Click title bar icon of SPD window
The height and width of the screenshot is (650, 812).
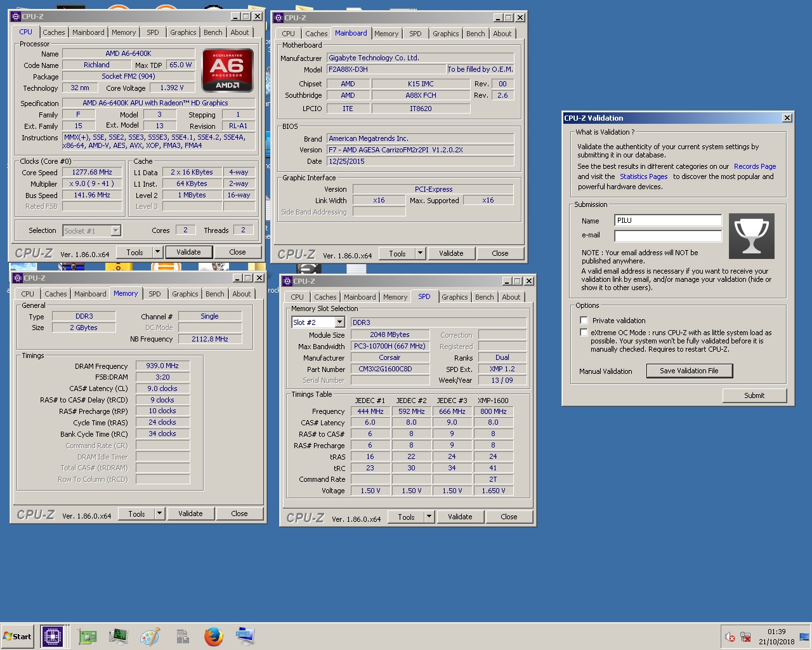287,281
